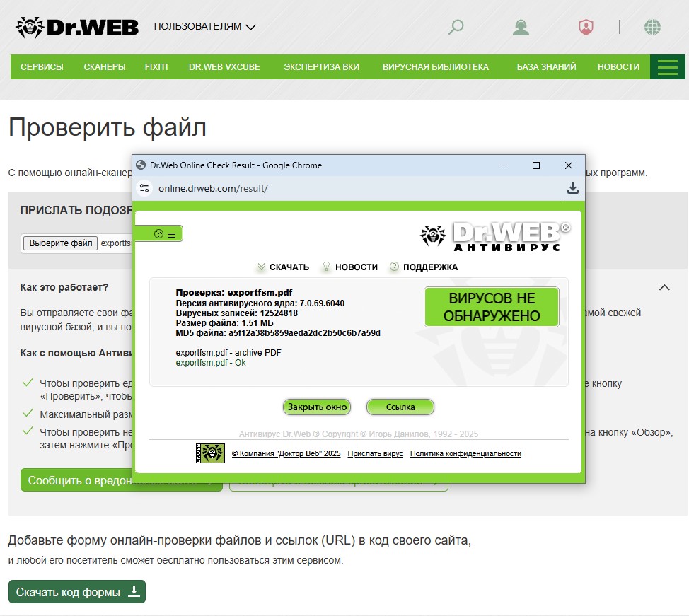This screenshot has height=616, width=689.
Task: Click Скачать код формы button
Action: (x=77, y=592)
